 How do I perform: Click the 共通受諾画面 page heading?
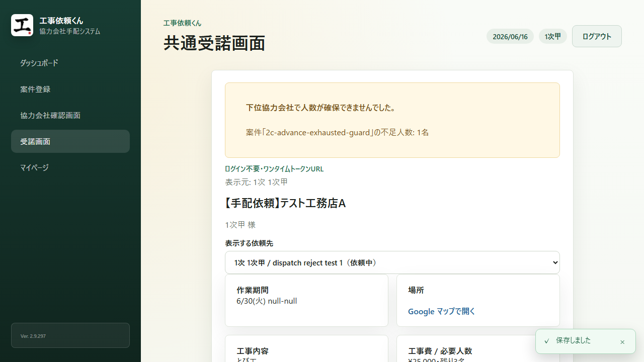(x=214, y=43)
